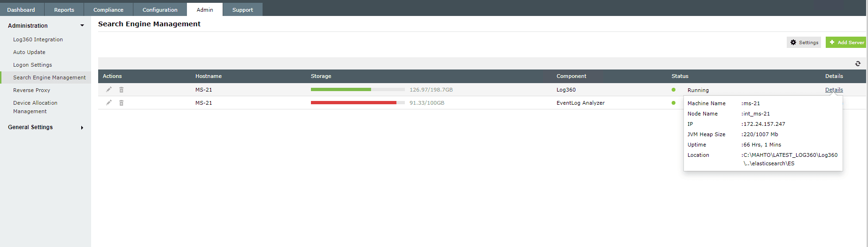
Task: Select the Admin tab
Action: pyautogui.click(x=205, y=9)
